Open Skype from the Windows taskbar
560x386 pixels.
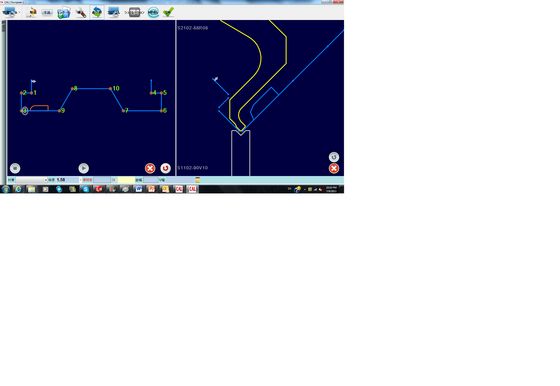click(x=86, y=189)
